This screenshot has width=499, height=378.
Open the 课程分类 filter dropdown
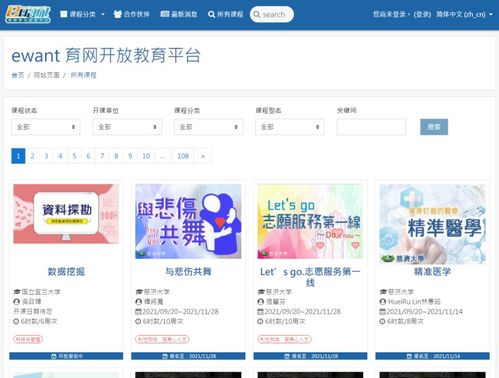pos(208,127)
